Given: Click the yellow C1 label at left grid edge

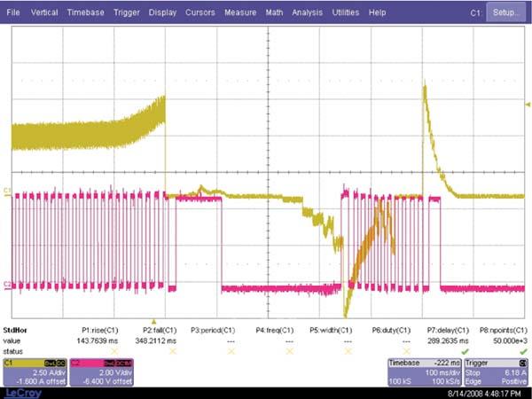Looking at the screenshot, I should (x=7, y=191).
